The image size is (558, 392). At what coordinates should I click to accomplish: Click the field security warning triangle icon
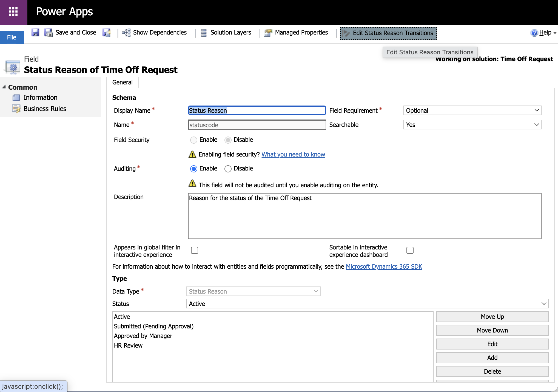[x=192, y=154]
